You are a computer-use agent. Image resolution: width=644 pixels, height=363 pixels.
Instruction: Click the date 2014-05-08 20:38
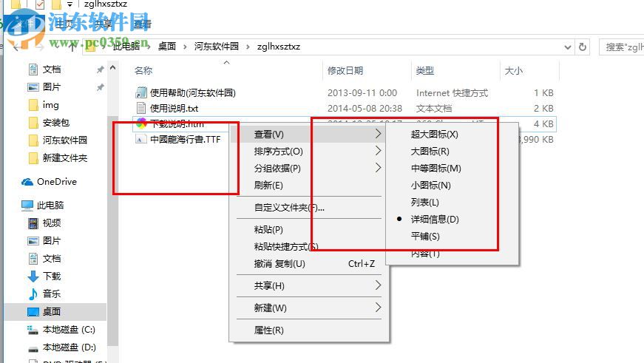(x=365, y=109)
